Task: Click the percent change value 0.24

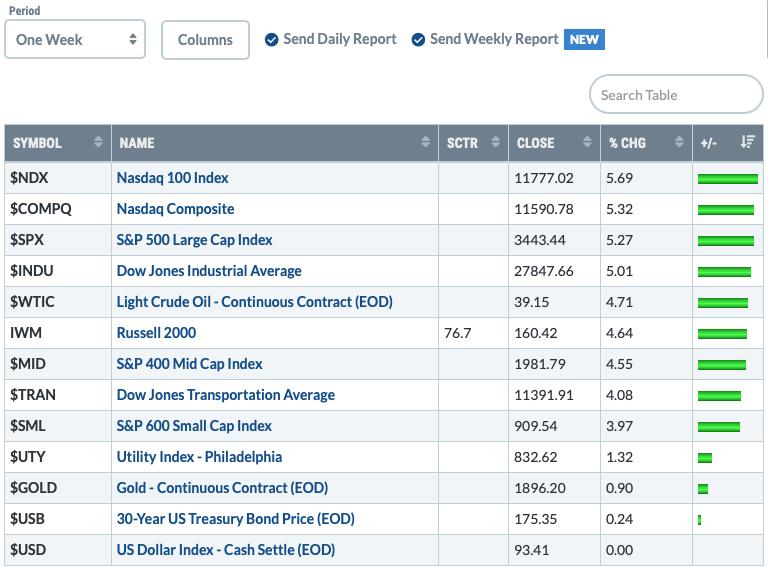Action: pos(620,519)
